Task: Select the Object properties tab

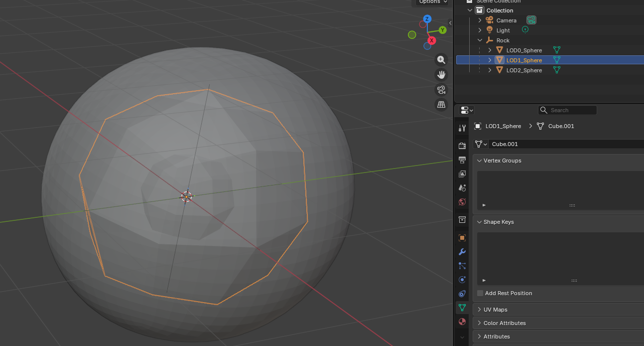Action: pos(462,237)
